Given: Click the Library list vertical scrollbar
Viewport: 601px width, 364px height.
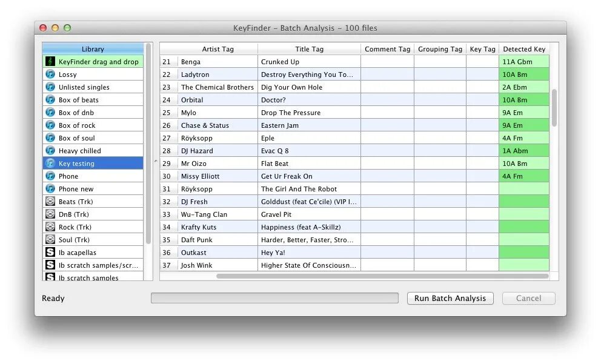Looking at the screenshot, I should tap(148, 144).
